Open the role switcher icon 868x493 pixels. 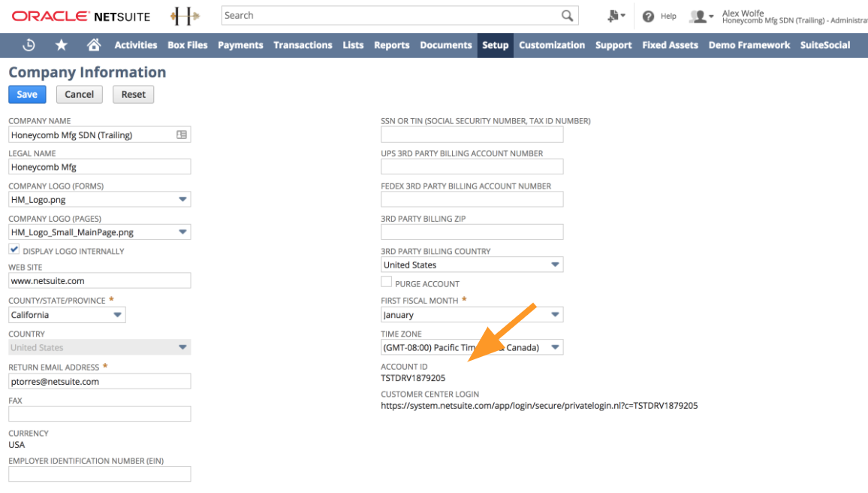coord(616,16)
